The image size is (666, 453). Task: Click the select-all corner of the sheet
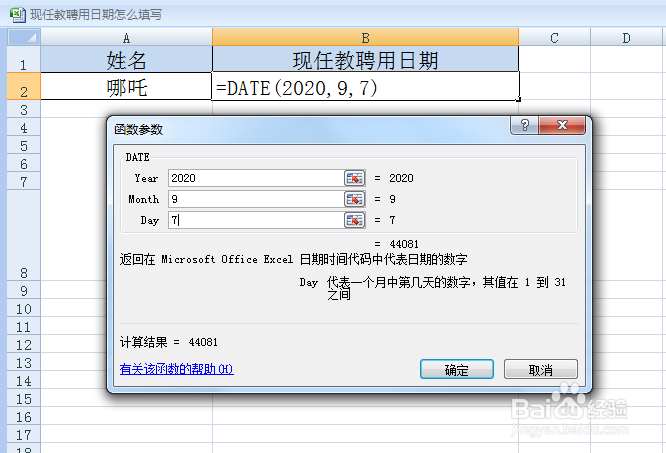pos(24,37)
